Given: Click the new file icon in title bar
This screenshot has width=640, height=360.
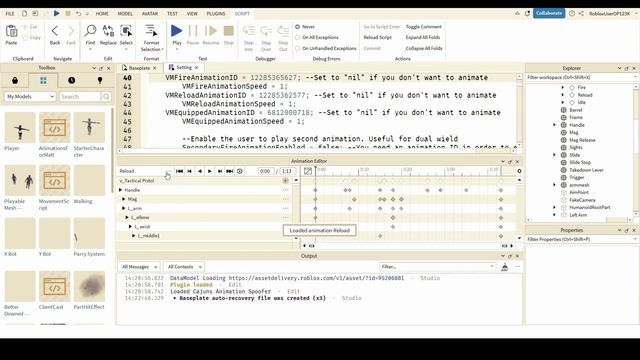Looking at the screenshot, I should 24,13.
